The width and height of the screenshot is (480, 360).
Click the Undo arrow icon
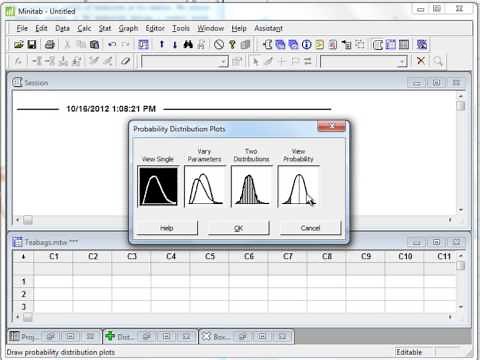112,44
